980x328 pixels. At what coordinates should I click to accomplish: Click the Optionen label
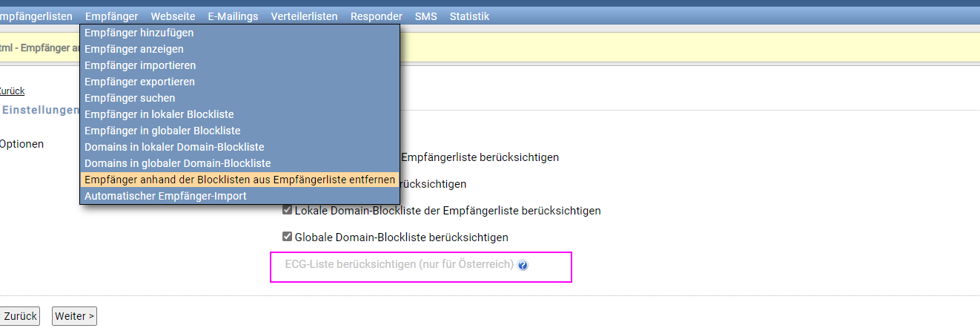click(21, 144)
